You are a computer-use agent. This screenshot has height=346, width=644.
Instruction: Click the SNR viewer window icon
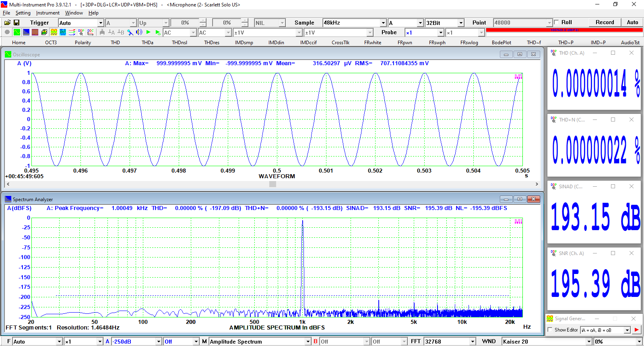pyautogui.click(x=553, y=253)
